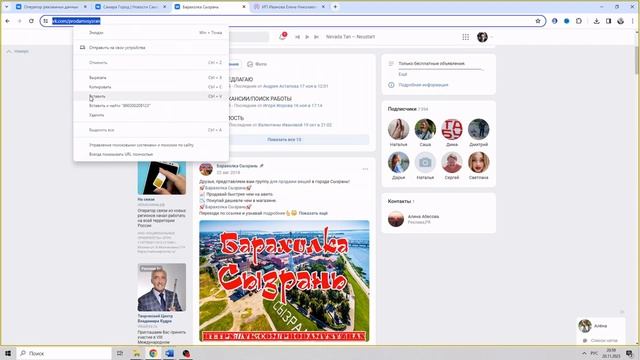This screenshot has width=640, height=360.
Task: Switch to Самара Город Новости tab
Action: coord(131,7)
